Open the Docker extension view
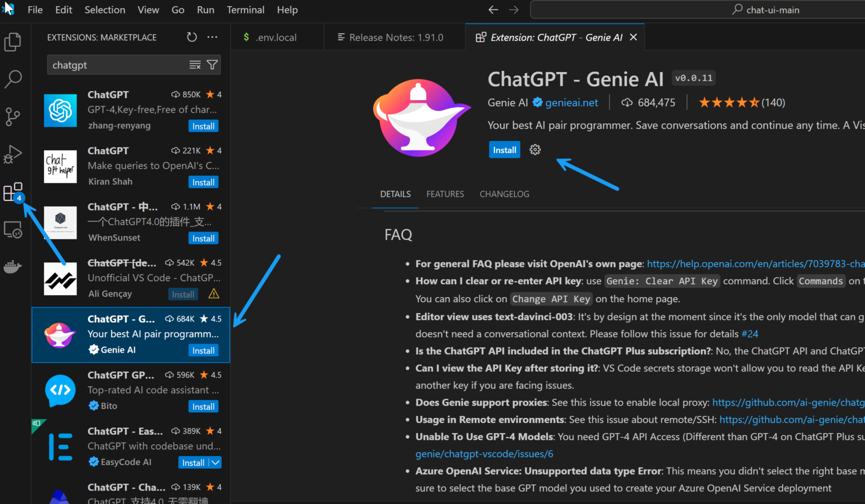The image size is (865, 504). coord(13,266)
